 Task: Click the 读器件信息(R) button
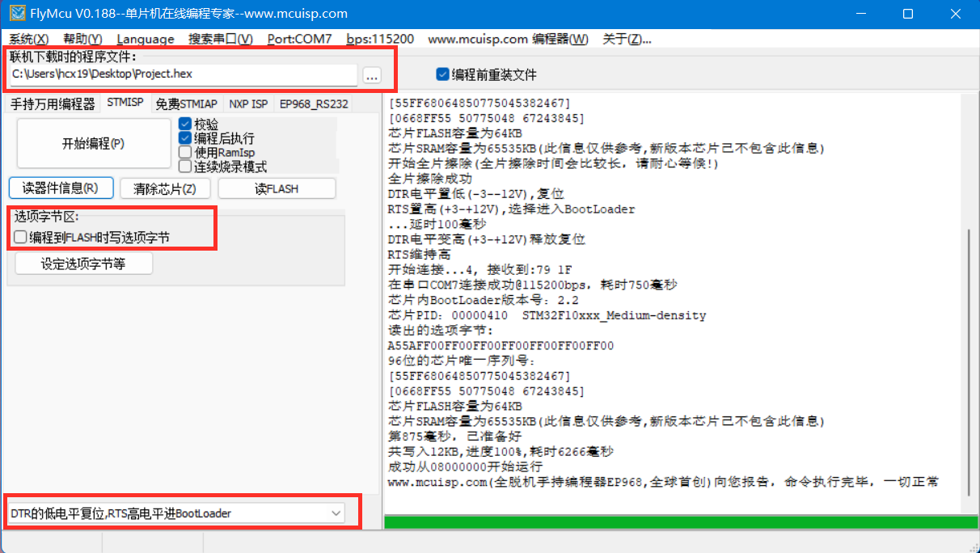point(60,188)
